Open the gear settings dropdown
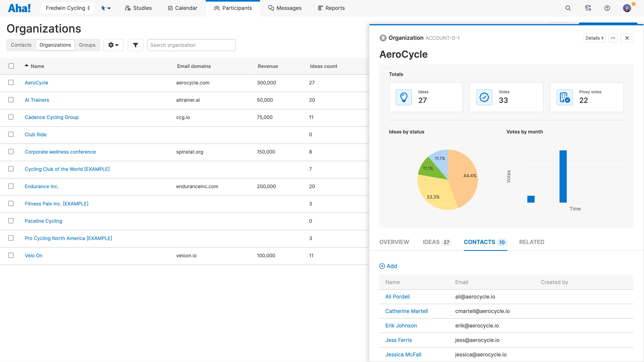Screen dimensions: 644x362 113,45
